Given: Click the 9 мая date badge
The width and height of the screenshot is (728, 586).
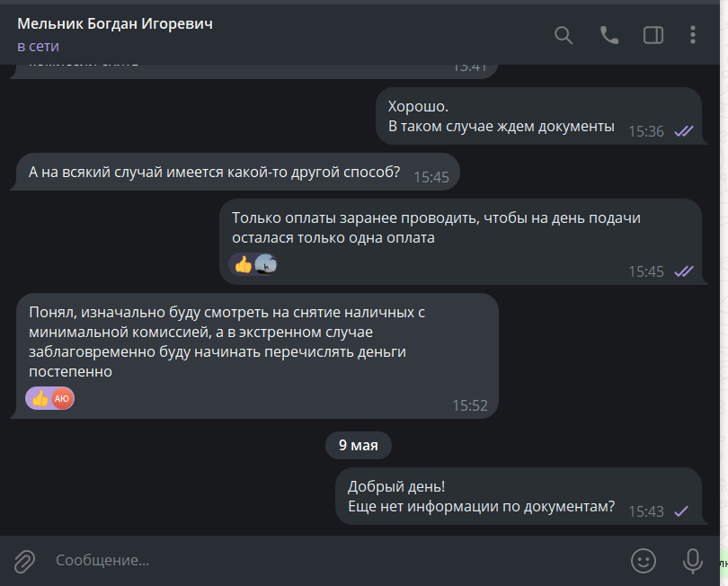Looking at the screenshot, I should (x=359, y=445).
